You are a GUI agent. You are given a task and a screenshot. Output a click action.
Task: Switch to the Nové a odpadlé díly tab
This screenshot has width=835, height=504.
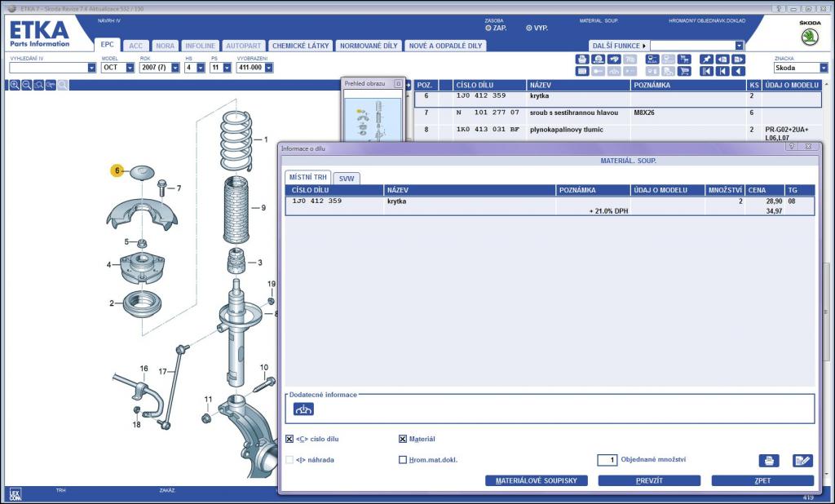click(x=446, y=46)
